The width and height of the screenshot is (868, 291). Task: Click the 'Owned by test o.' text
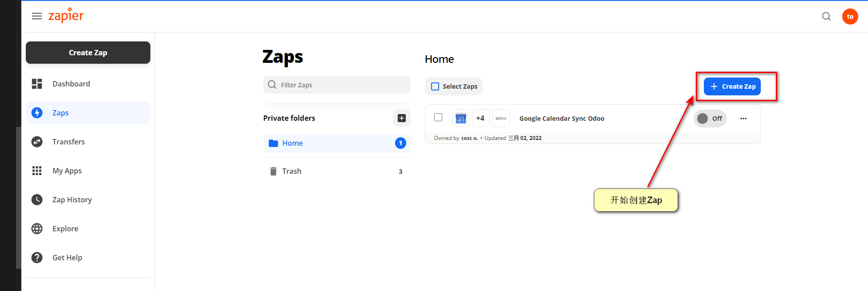tap(456, 138)
